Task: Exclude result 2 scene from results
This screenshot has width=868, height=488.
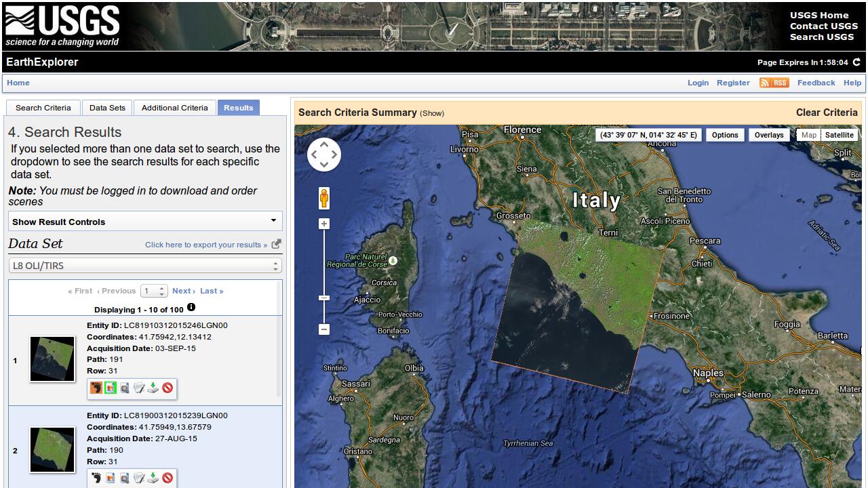Action: [167, 478]
